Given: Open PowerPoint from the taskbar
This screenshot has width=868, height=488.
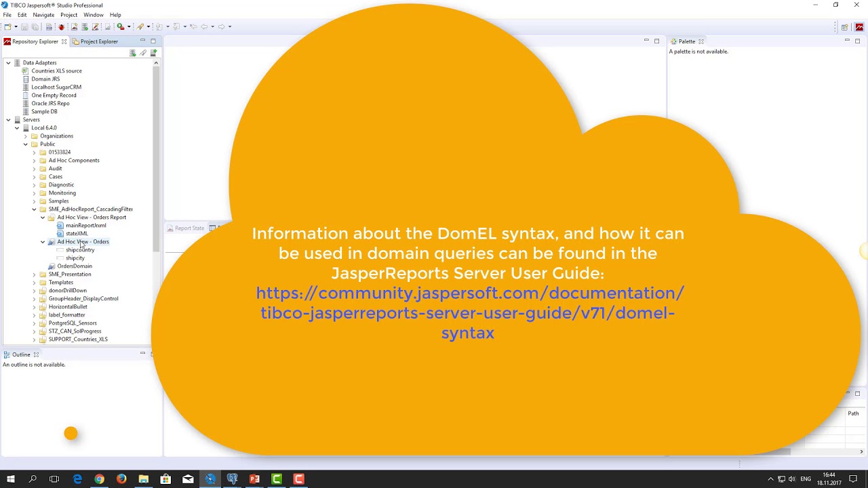Looking at the screenshot, I should [x=254, y=479].
